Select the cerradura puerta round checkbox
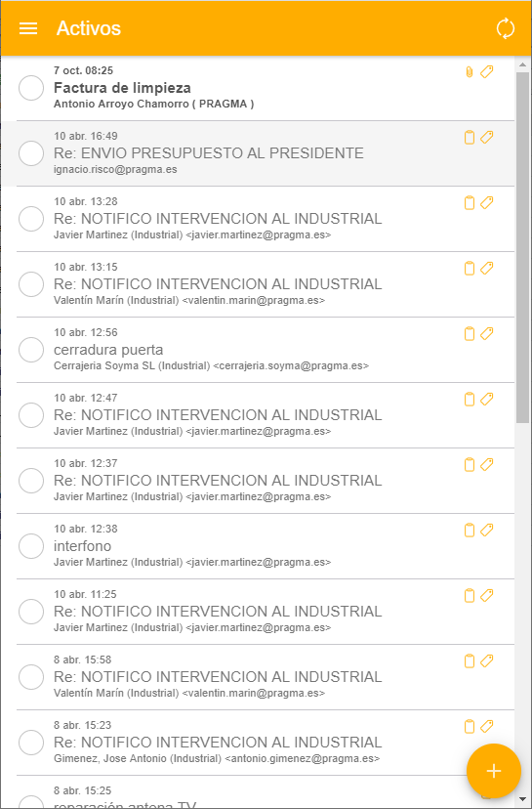This screenshot has width=532, height=809. pos(31,350)
